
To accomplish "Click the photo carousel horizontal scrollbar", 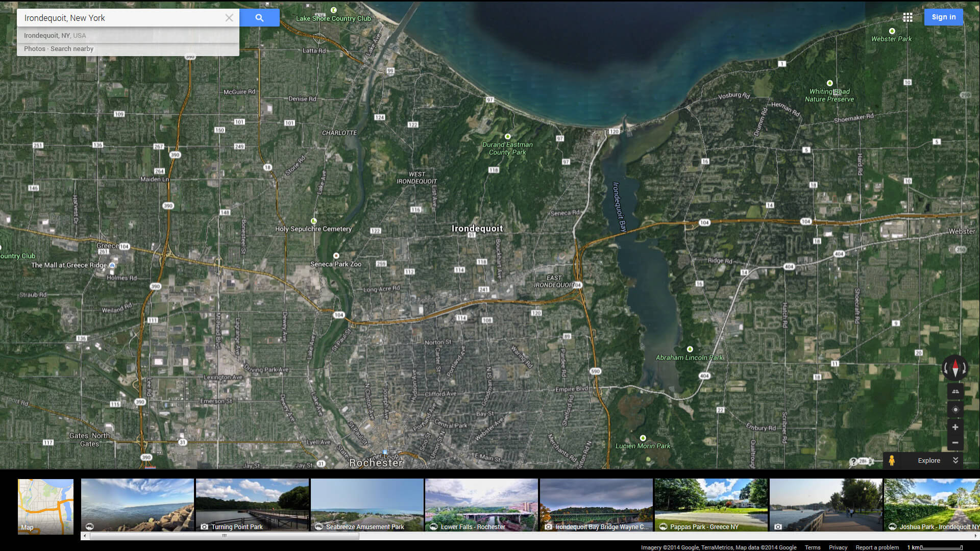I will click(225, 536).
